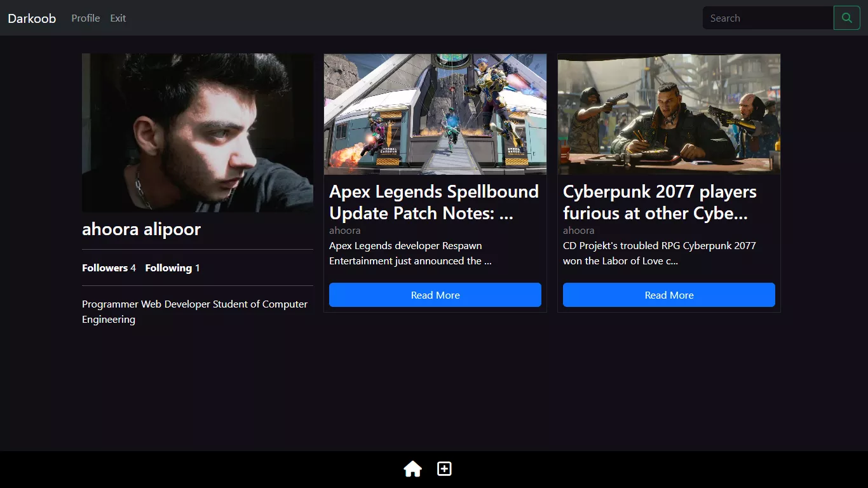Click the Programmer Web Developer bio text
Viewport: 868px width, 488px height.
coord(194,311)
